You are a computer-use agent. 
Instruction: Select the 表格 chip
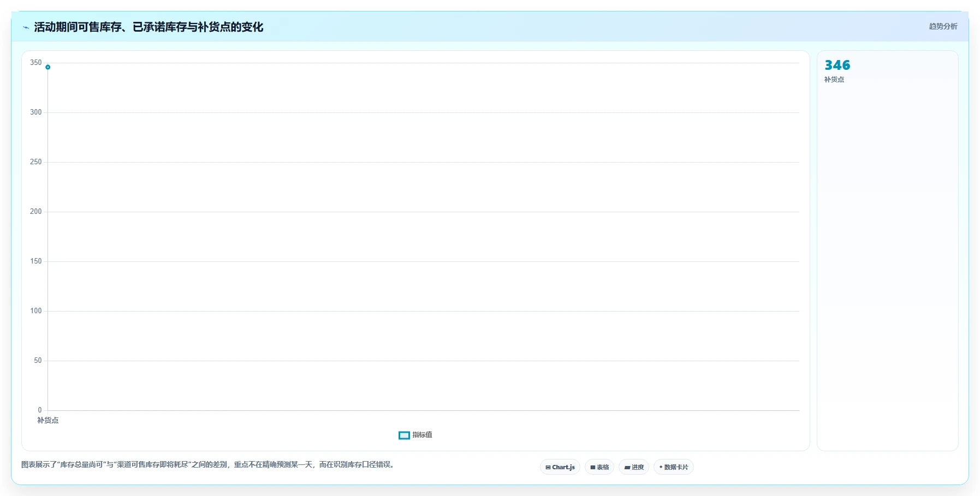pos(599,467)
